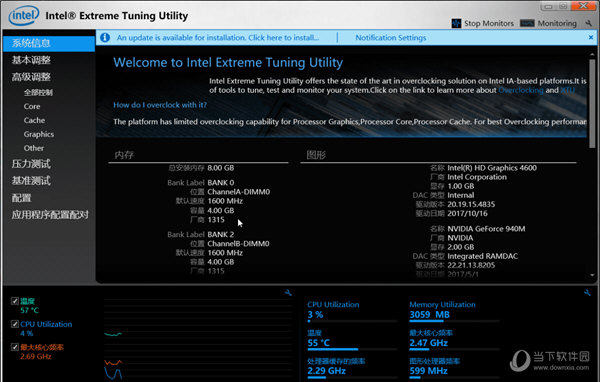This screenshot has width=600, height=382.
Task: Click the 57 °C reading beside checkbox
Action: [29, 310]
